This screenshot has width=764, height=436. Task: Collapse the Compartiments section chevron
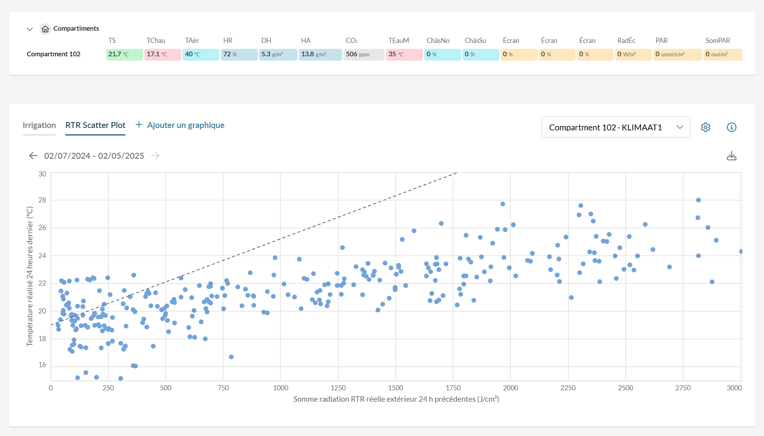pyautogui.click(x=30, y=29)
